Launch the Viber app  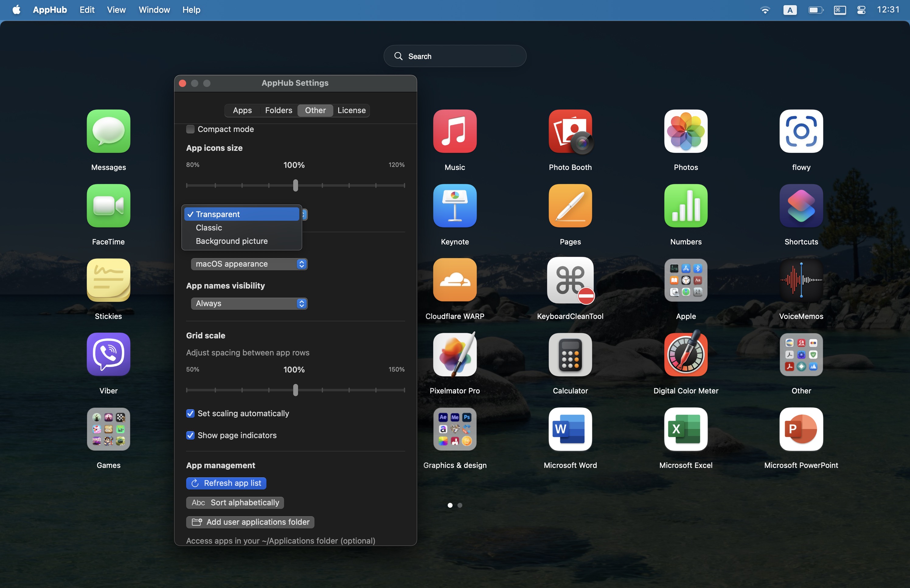pyautogui.click(x=109, y=354)
